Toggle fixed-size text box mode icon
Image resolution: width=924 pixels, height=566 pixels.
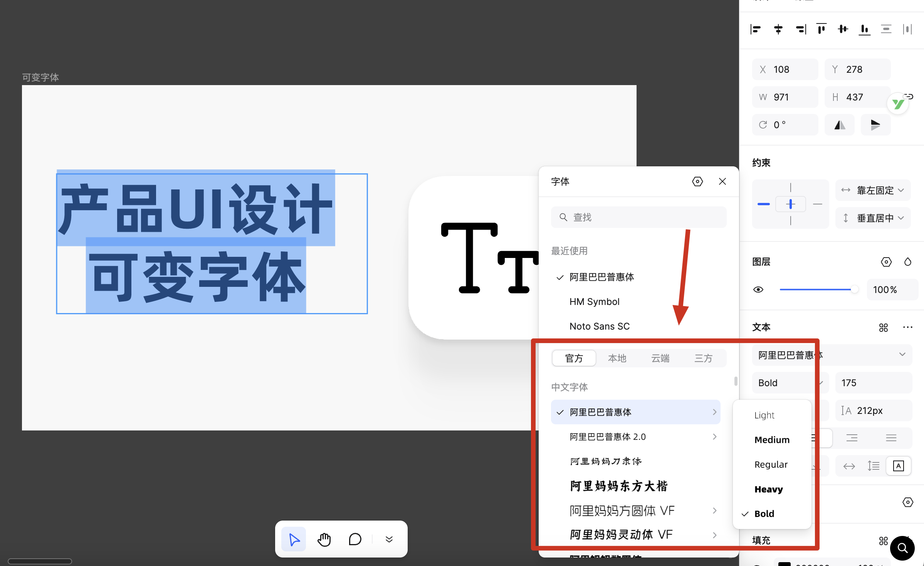point(898,466)
